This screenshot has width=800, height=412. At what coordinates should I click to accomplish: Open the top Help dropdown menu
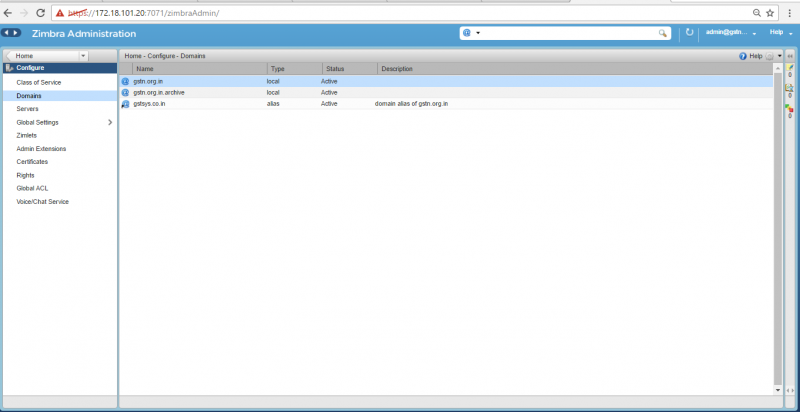click(781, 33)
